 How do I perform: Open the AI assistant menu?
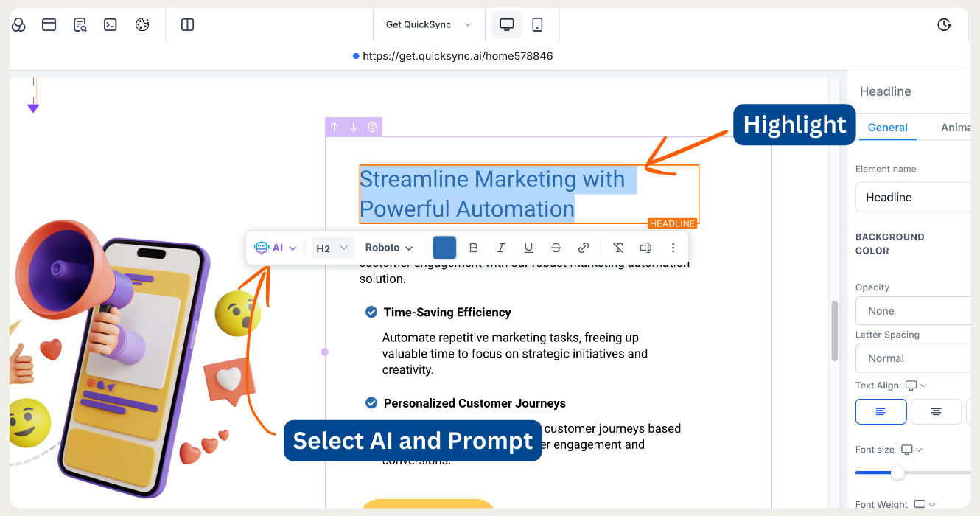pos(276,248)
